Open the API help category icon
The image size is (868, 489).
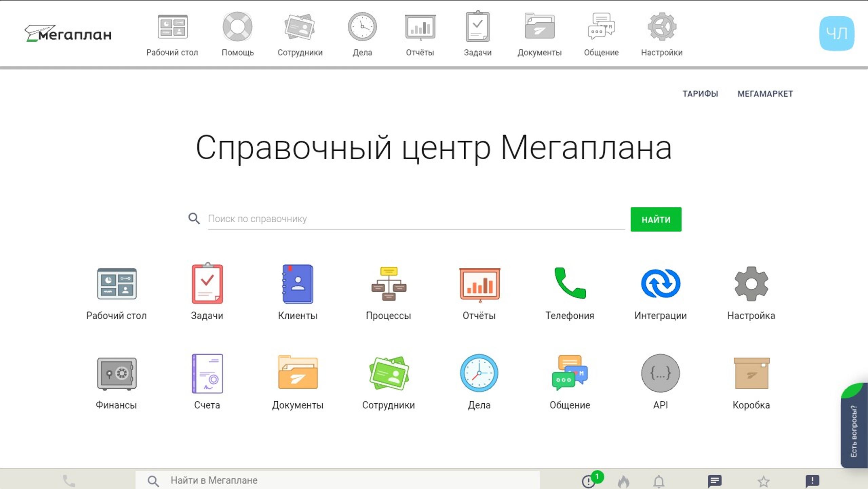click(660, 373)
